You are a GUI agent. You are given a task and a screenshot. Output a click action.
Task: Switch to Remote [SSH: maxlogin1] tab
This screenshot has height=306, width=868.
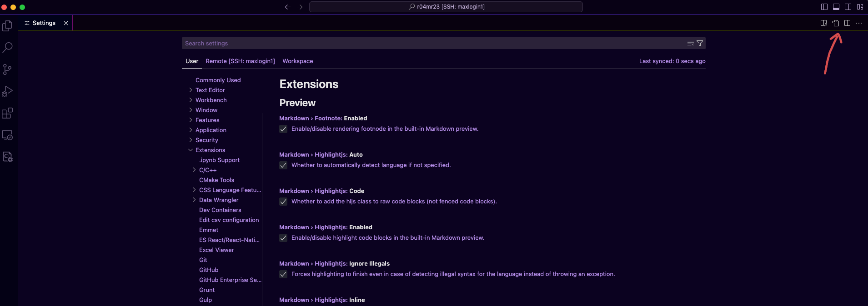240,61
